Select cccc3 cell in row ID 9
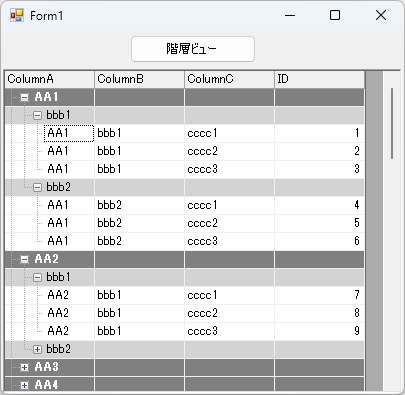 tap(229, 331)
